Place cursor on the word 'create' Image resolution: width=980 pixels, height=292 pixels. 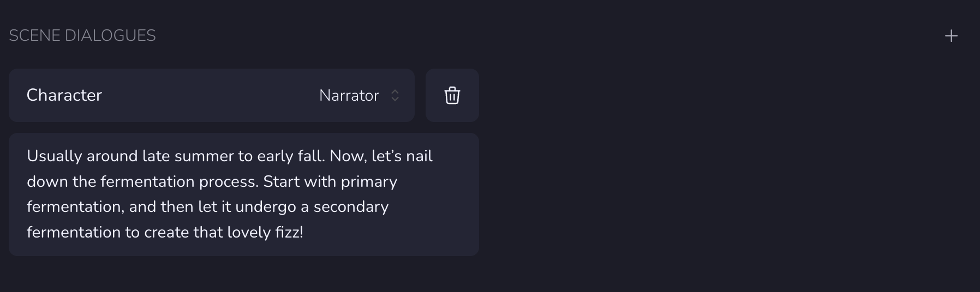[x=166, y=233]
